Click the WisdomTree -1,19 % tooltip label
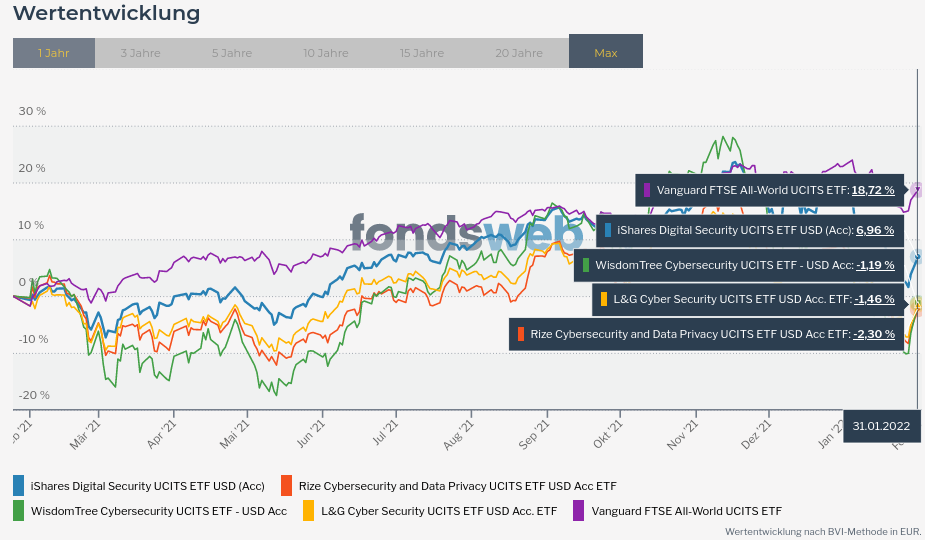Screen dimensions: 925x540 pos(718,265)
